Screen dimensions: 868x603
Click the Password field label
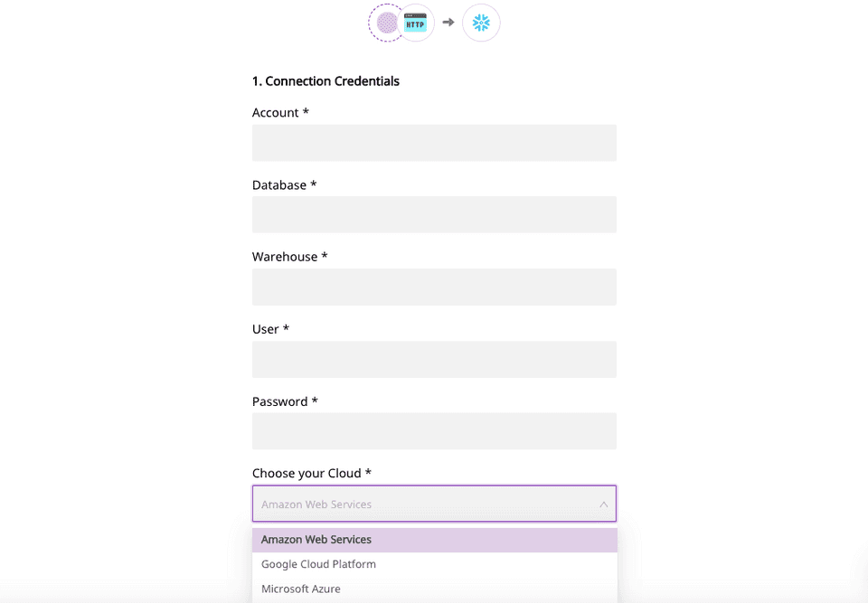coord(285,401)
